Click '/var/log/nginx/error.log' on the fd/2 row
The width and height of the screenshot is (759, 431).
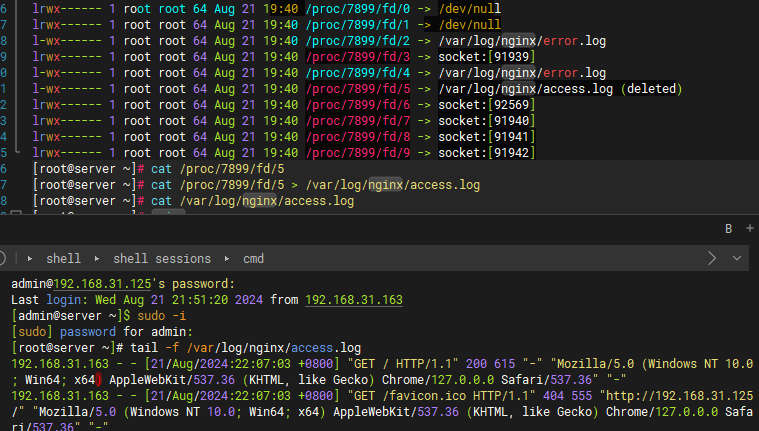[522, 41]
